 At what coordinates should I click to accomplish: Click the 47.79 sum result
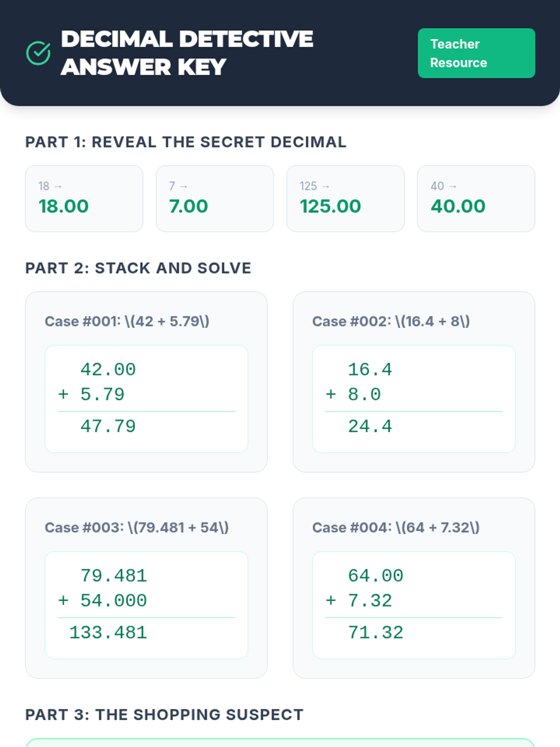(x=108, y=426)
